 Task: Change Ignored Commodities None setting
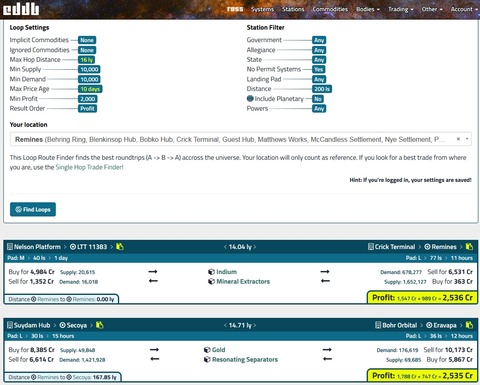[87, 50]
